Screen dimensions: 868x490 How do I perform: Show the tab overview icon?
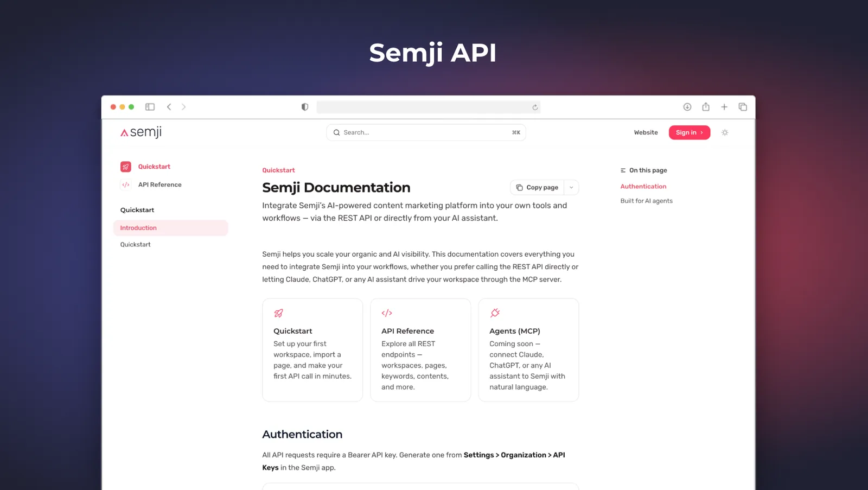coord(743,107)
